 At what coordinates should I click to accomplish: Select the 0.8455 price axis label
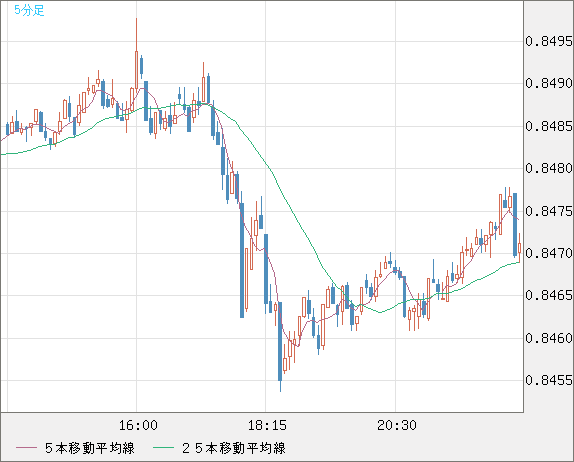point(549,380)
